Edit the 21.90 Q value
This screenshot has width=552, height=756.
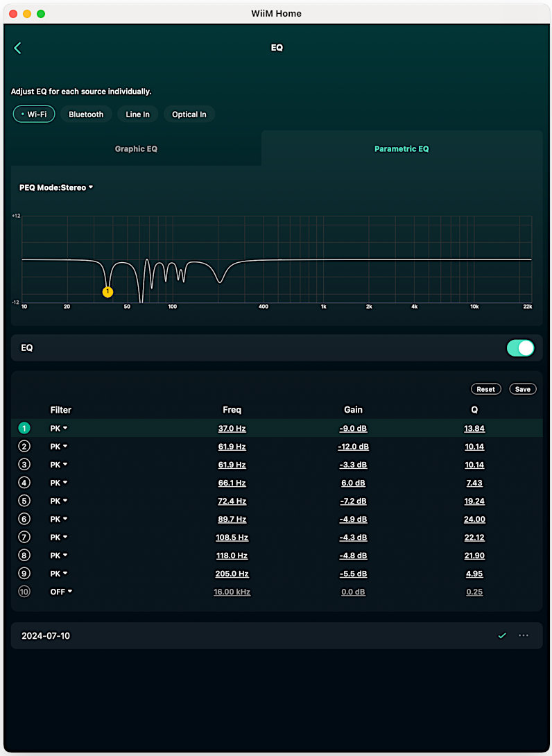pos(474,556)
